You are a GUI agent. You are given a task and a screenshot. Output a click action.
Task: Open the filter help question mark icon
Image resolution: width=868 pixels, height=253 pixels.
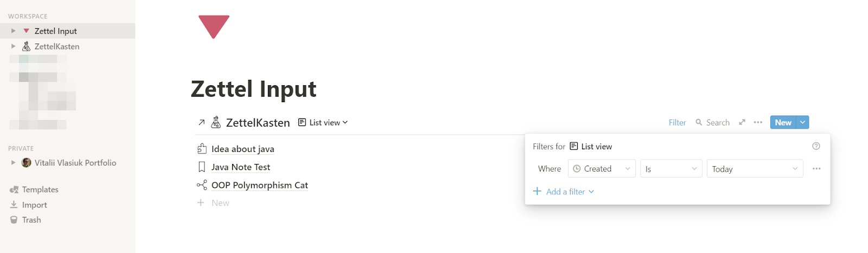click(x=816, y=146)
